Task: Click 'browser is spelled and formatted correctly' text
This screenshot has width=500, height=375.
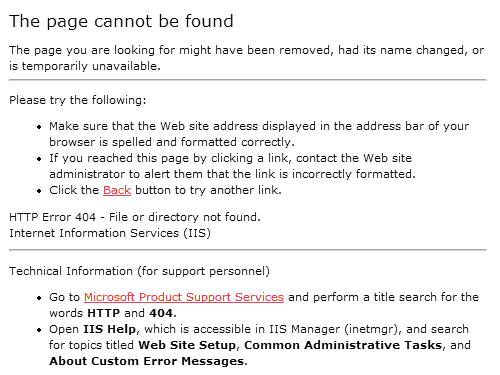Action: pyautogui.click(x=172, y=142)
